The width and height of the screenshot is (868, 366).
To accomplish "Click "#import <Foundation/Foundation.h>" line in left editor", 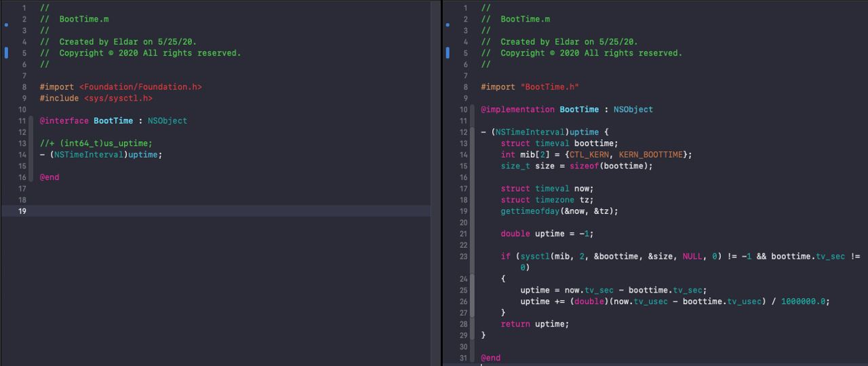I will pyautogui.click(x=121, y=87).
